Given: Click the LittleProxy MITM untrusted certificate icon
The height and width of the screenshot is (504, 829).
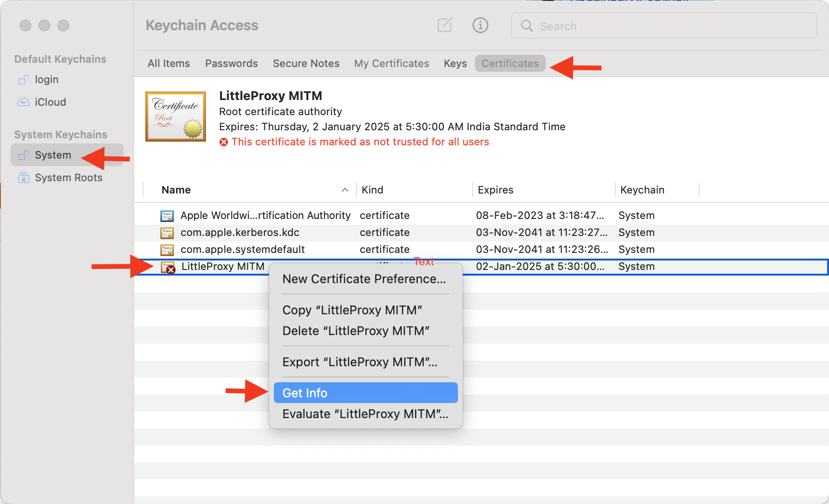Looking at the screenshot, I should point(168,268).
